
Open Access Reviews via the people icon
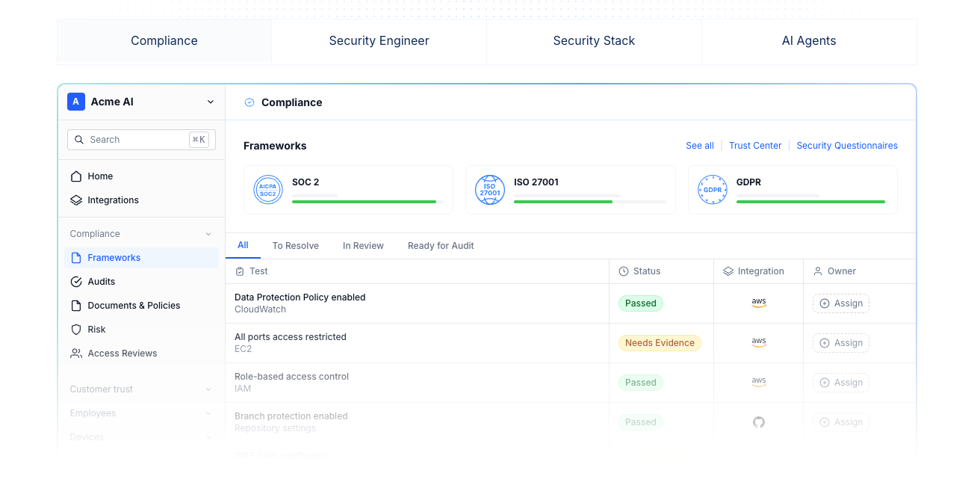76,354
